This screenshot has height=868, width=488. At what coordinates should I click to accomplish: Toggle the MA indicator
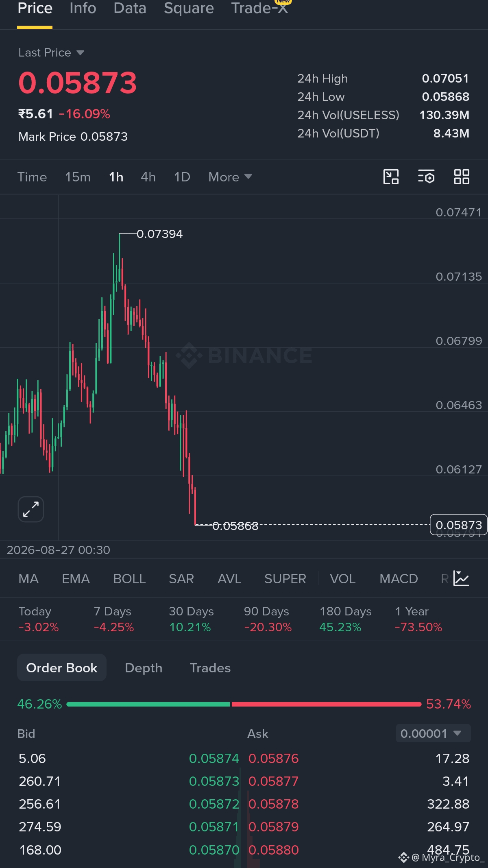(x=28, y=579)
